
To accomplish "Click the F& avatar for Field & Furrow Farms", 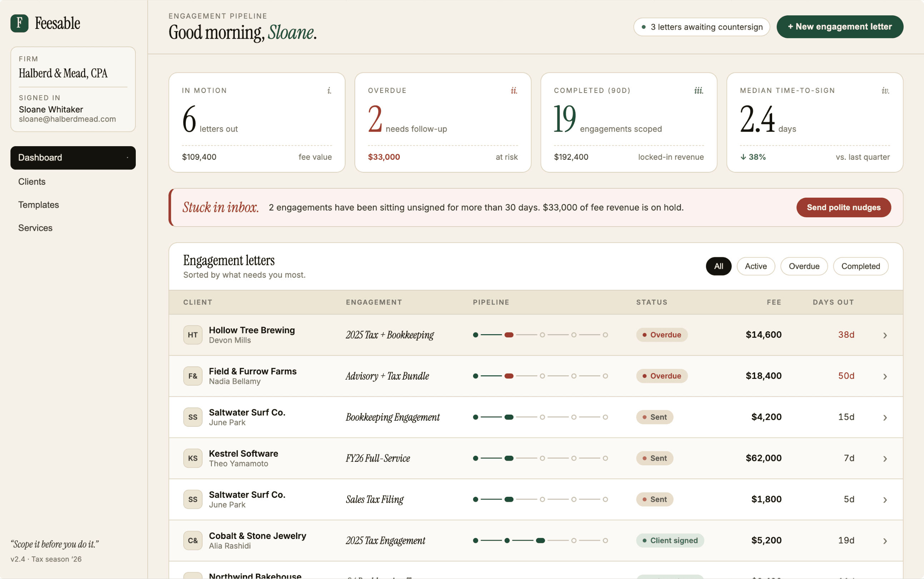I will (193, 376).
